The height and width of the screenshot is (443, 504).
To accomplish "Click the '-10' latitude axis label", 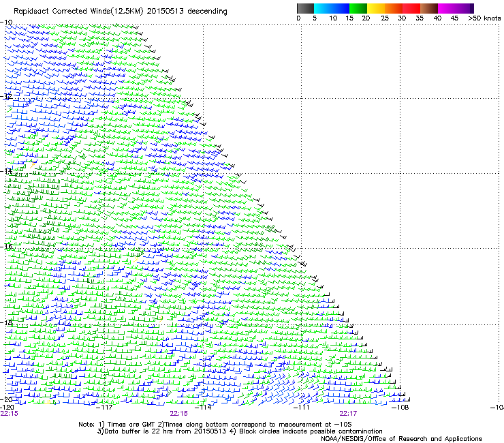I will click(x=6, y=22).
